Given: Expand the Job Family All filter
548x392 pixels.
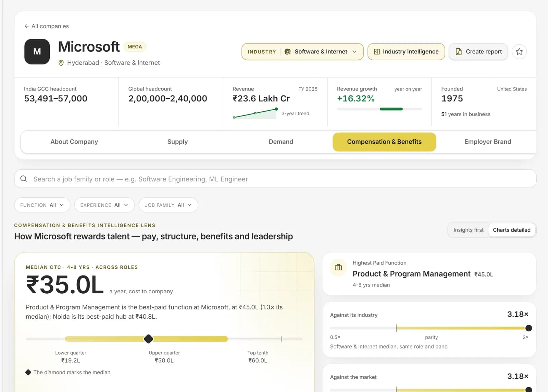Looking at the screenshot, I should click(168, 205).
